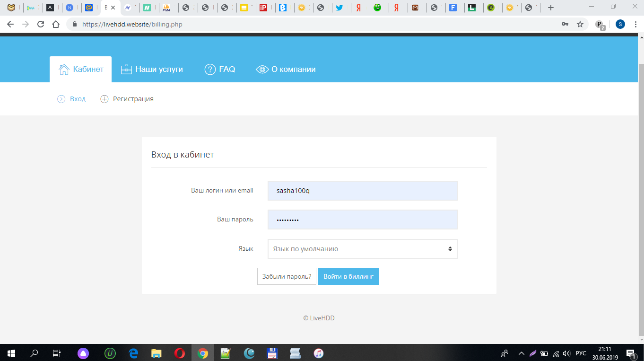Open a new browser tab
The width and height of the screenshot is (644, 361).
click(x=550, y=8)
